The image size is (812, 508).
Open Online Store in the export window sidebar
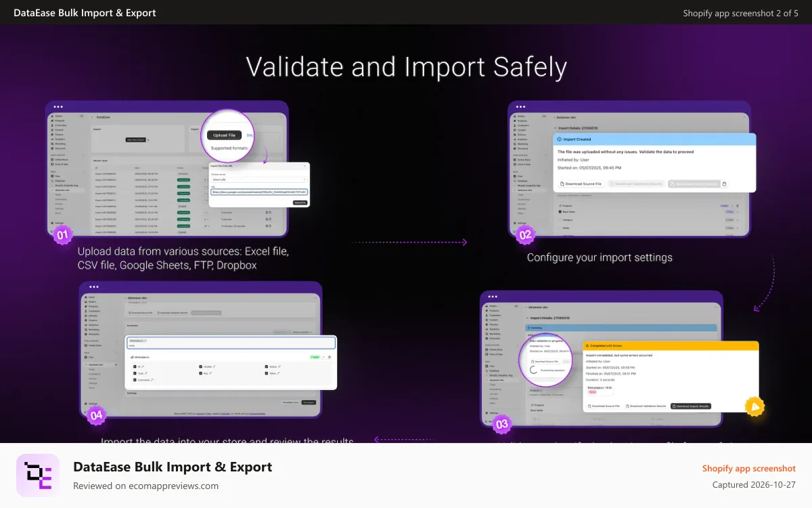(60, 160)
